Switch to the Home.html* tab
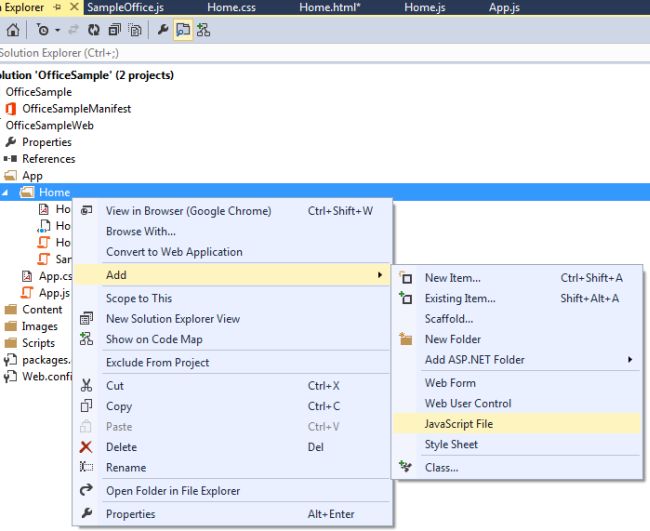 (x=330, y=7)
